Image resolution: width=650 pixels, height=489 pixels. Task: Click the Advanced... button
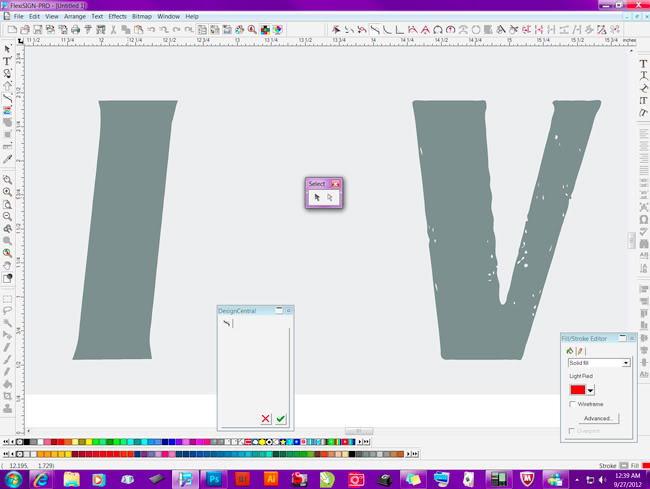(x=598, y=418)
